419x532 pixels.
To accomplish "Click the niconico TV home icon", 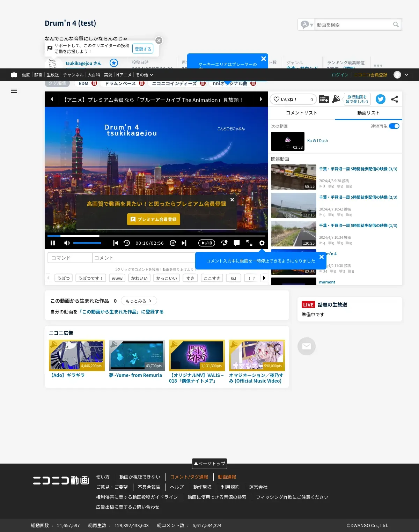I will click(x=14, y=75).
